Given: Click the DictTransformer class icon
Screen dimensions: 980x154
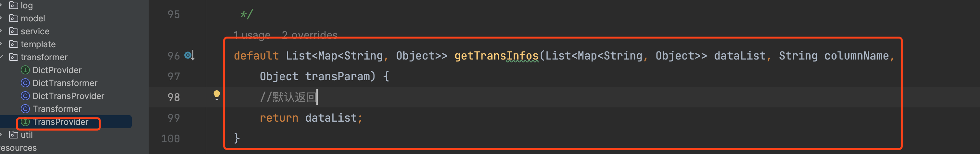Looking at the screenshot, I should [x=25, y=83].
